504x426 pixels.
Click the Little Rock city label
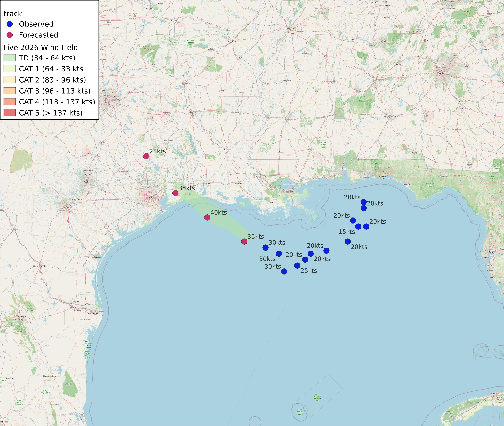[x=231, y=41]
